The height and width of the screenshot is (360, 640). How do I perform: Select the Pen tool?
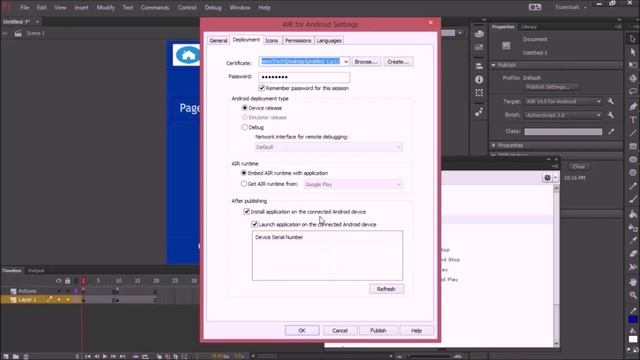(633, 106)
